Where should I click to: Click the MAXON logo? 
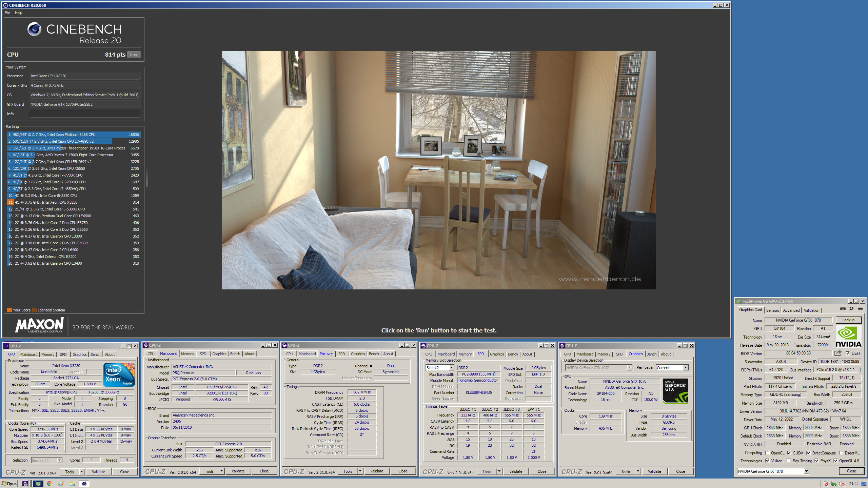click(x=40, y=325)
